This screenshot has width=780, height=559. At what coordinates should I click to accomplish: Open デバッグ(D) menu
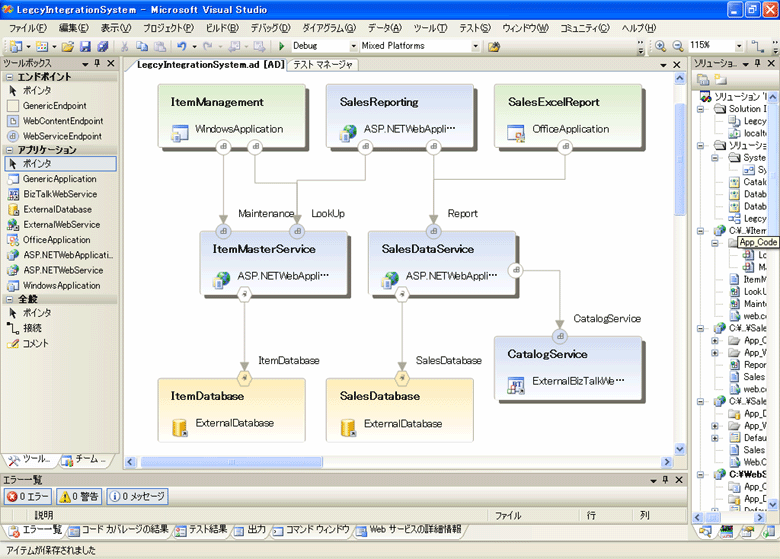(x=270, y=28)
